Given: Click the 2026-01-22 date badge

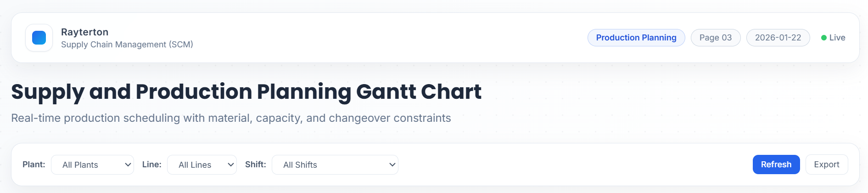Looking at the screenshot, I should pyautogui.click(x=778, y=38).
